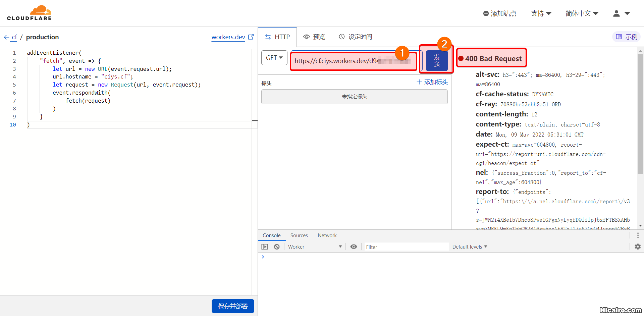644x316 pixels.
Task: Open the workers.dev external link icon
Action: tap(251, 37)
